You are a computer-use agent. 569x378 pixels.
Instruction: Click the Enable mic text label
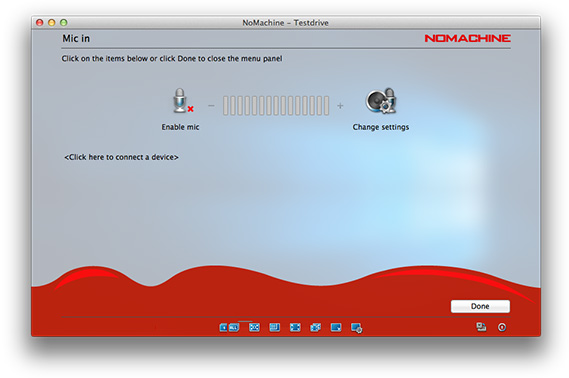click(x=180, y=127)
